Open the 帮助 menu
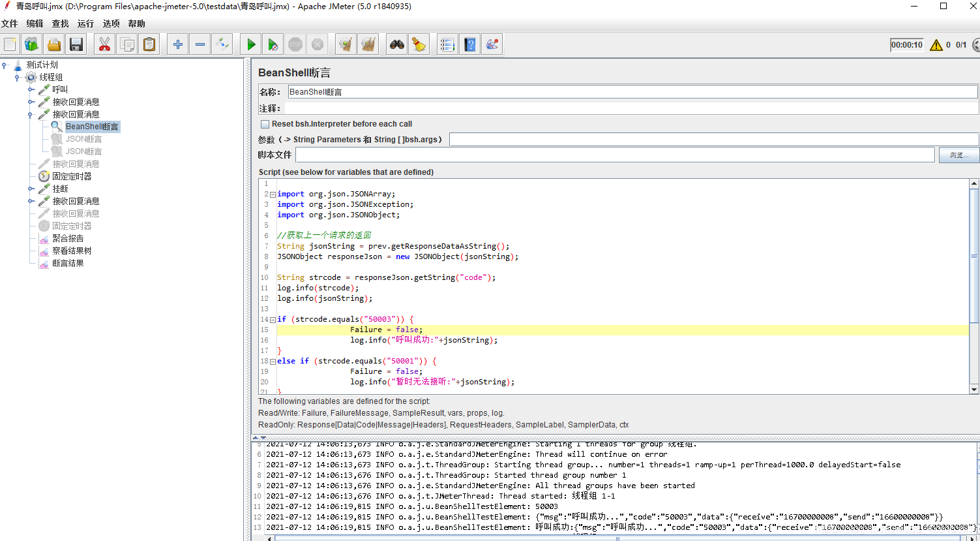 click(136, 23)
